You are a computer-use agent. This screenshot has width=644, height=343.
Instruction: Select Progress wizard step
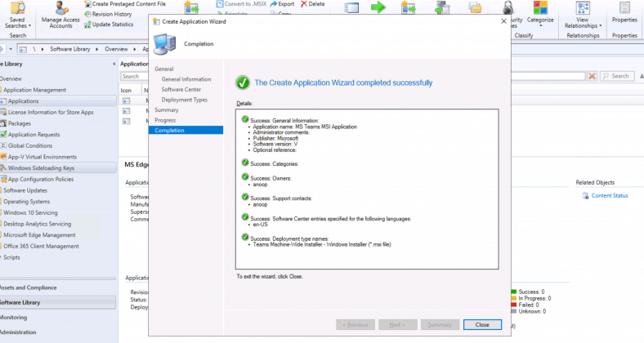tap(165, 120)
